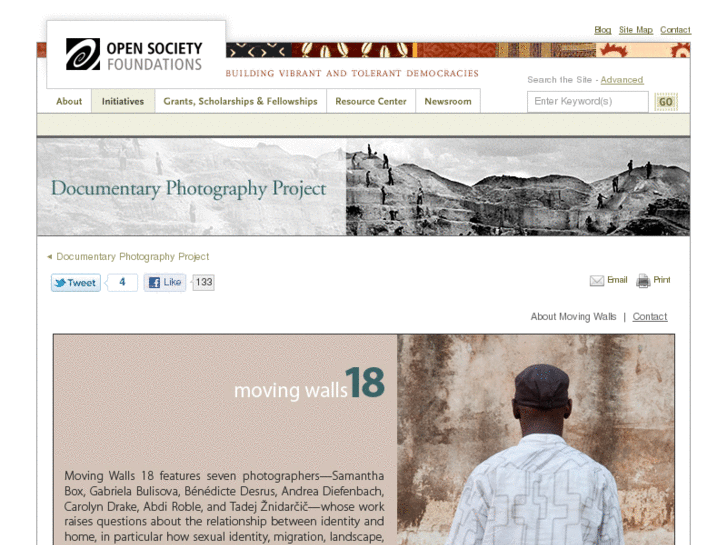Click the printer Print icon
The image size is (727, 545).
tap(643, 280)
